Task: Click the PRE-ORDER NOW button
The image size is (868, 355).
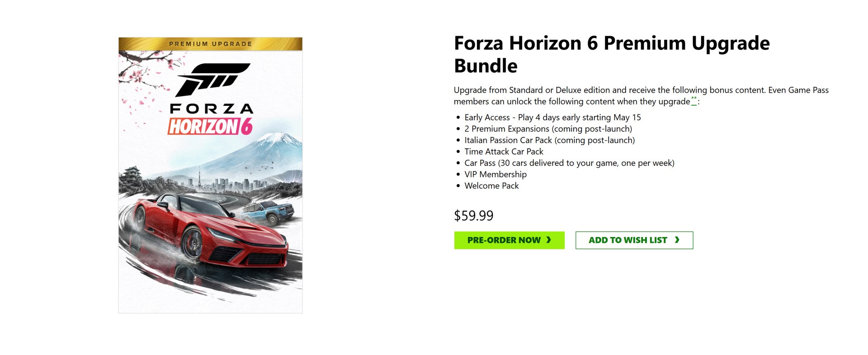Action: coord(509,240)
